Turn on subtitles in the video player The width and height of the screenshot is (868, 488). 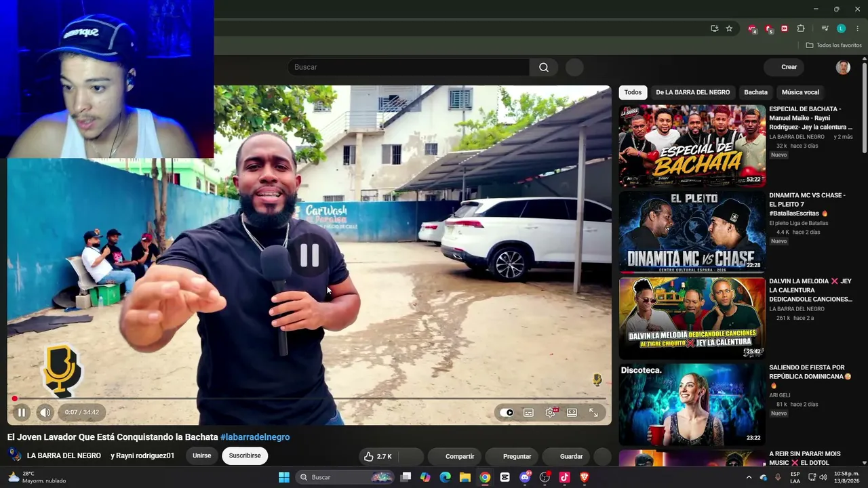(x=528, y=412)
